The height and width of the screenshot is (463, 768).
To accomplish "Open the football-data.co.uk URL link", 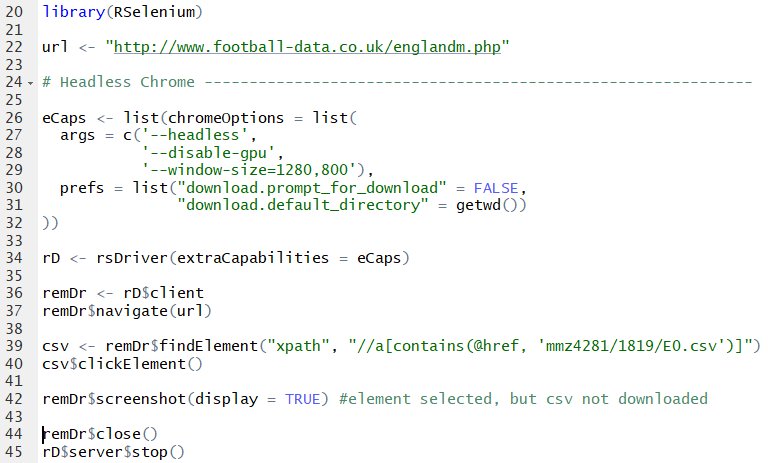I will (x=308, y=47).
